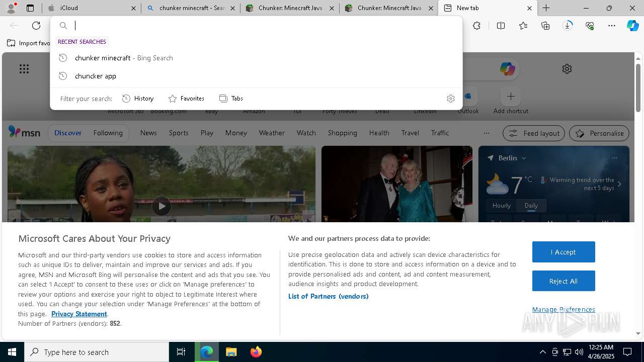The width and height of the screenshot is (644, 362).
Task: Open weather card options ellipsis
Action: (614, 158)
